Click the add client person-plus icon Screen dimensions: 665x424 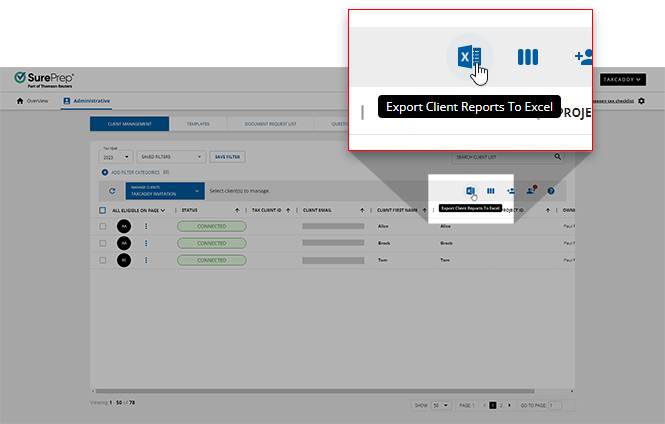coord(511,191)
